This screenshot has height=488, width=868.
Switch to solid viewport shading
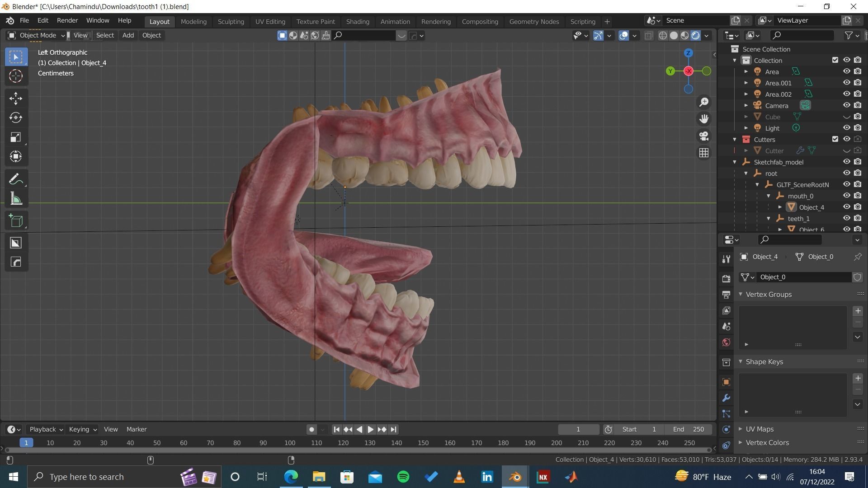tap(674, 36)
